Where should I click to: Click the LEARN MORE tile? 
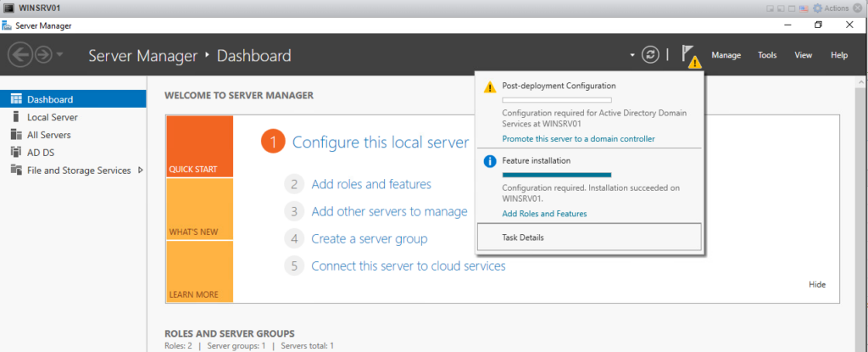click(x=199, y=271)
